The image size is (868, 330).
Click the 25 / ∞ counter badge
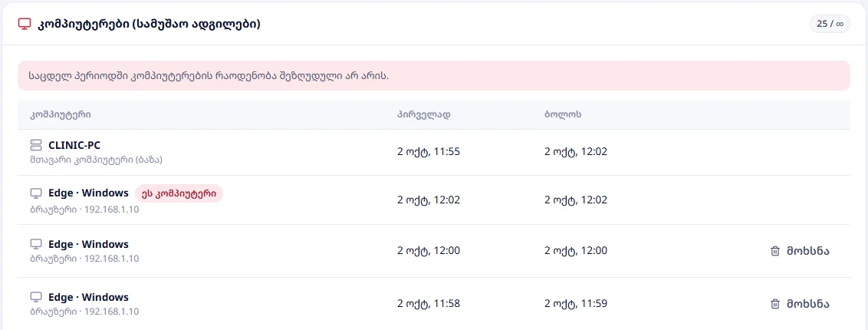(829, 25)
